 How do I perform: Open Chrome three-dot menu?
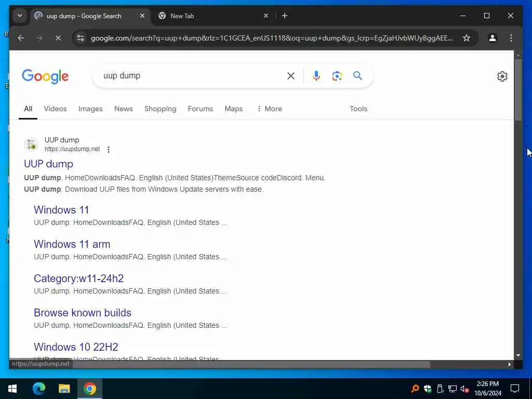click(x=511, y=38)
